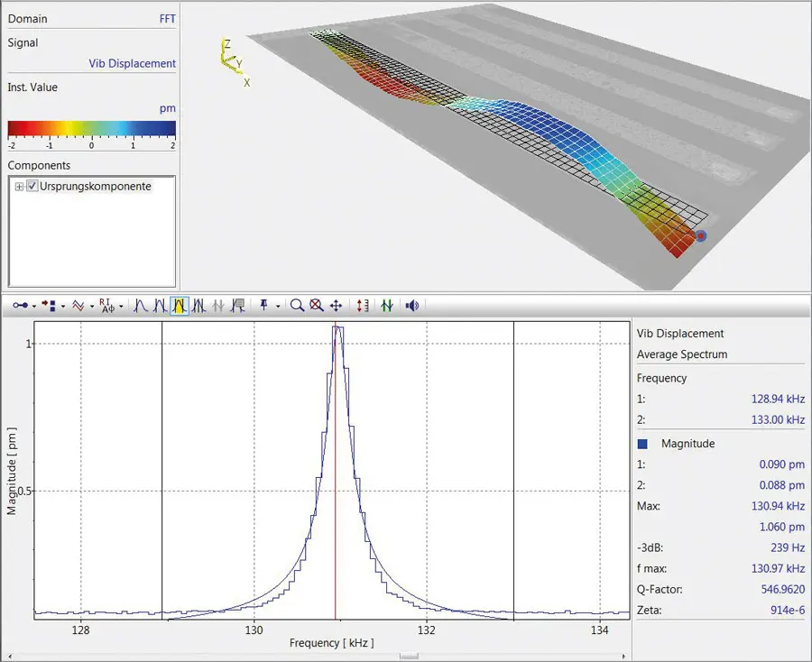812x662 pixels.
Task: Uncheck the Ursprungskomponente checkbox
Action: coord(32,187)
